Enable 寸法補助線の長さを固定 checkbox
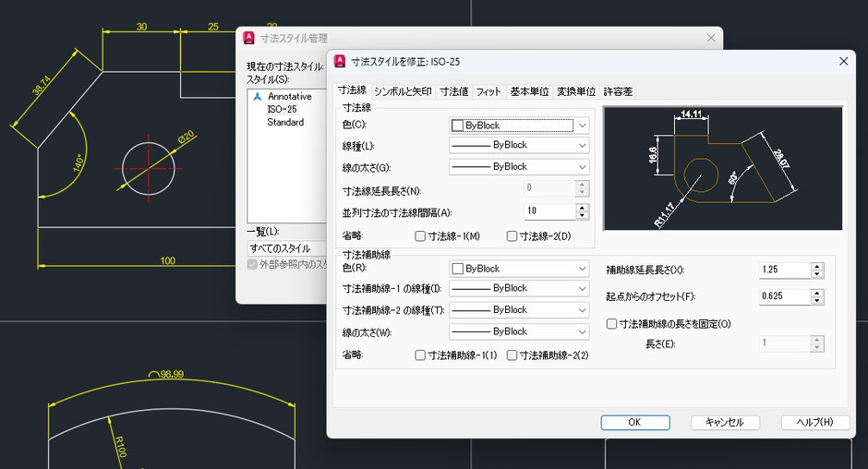The image size is (868, 469). click(611, 324)
